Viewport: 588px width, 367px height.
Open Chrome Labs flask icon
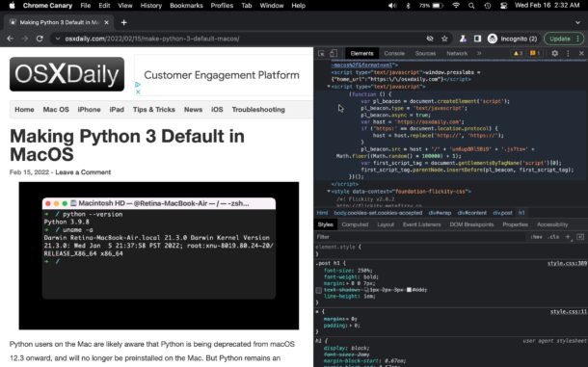pyautogui.click(x=463, y=39)
